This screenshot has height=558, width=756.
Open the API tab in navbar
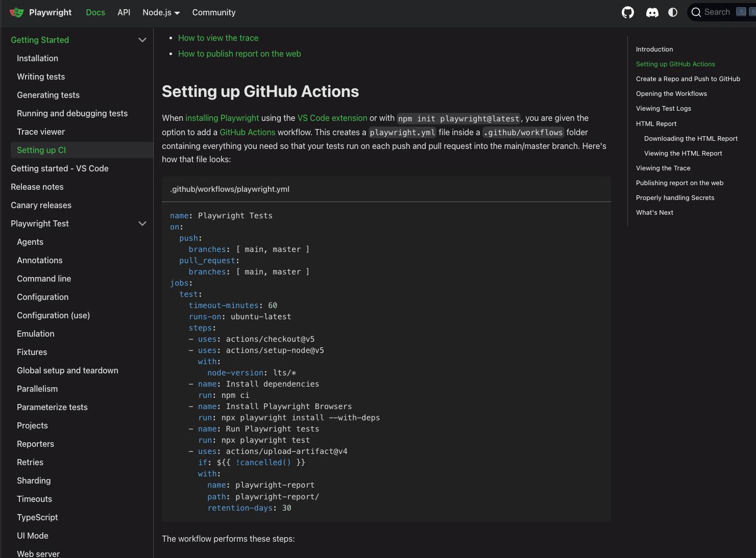point(124,12)
